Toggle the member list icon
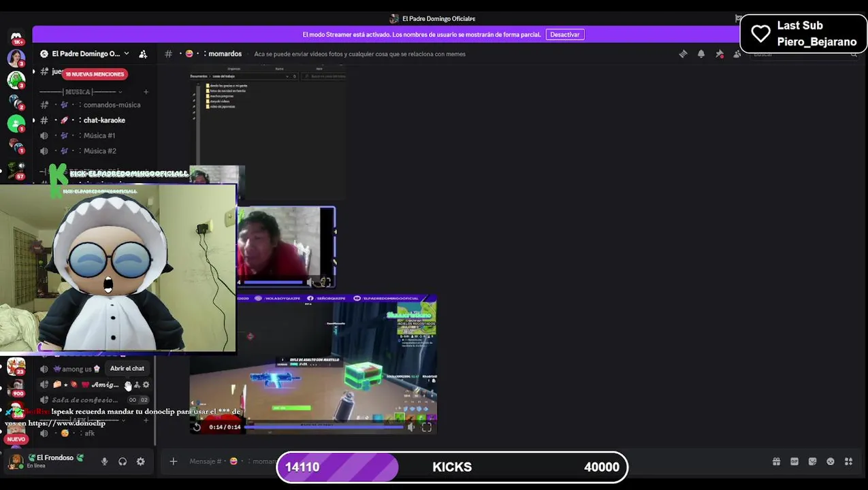This screenshot has width=868, height=490. click(737, 54)
